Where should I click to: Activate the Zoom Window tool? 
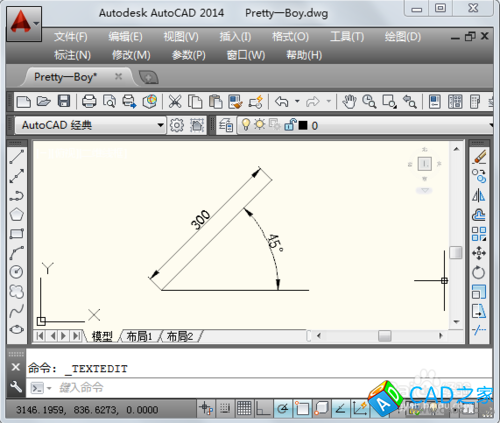click(x=389, y=101)
